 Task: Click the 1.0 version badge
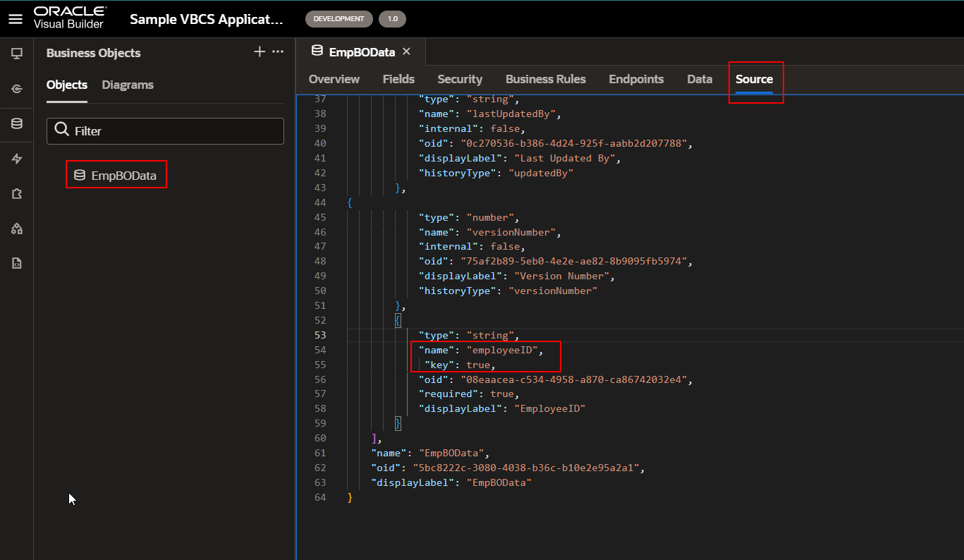point(392,19)
